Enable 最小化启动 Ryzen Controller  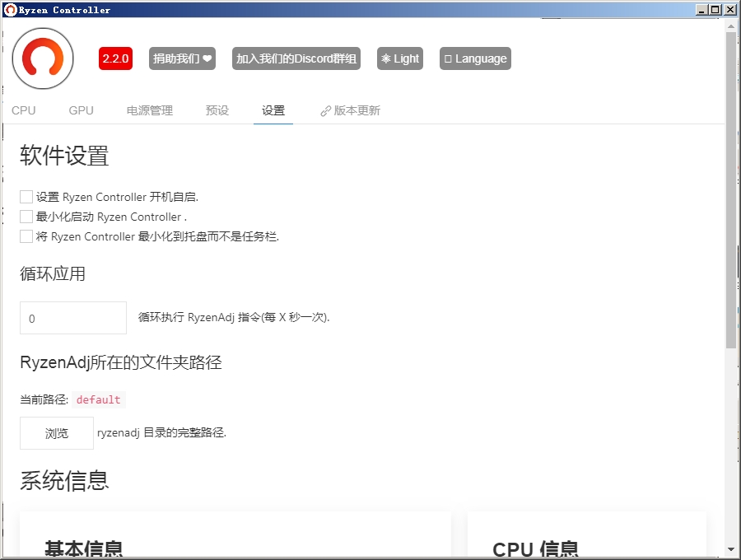pyautogui.click(x=26, y=216)
